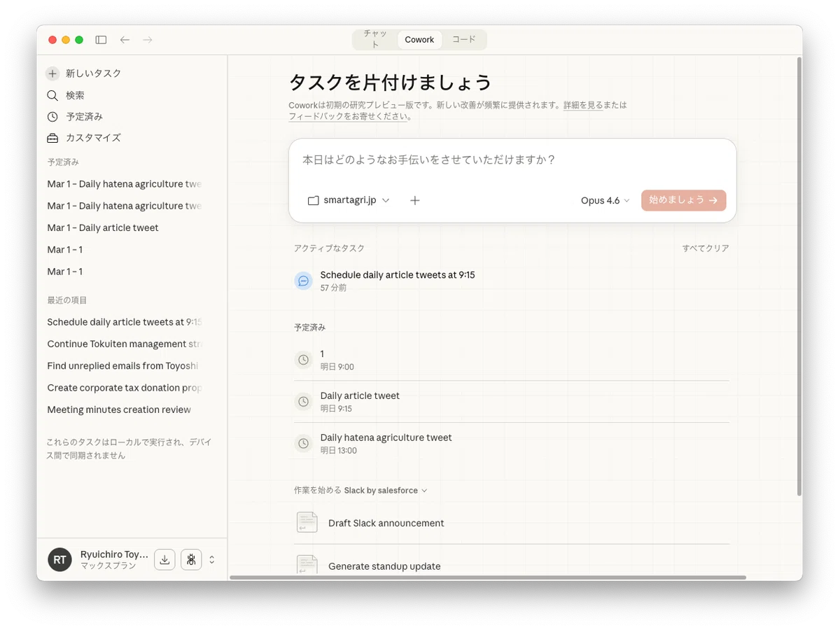This screenshot has width=840, height=630.
Task: Open scheduled Daily article tweet 明日 9:15
Action: click(512, 402)
